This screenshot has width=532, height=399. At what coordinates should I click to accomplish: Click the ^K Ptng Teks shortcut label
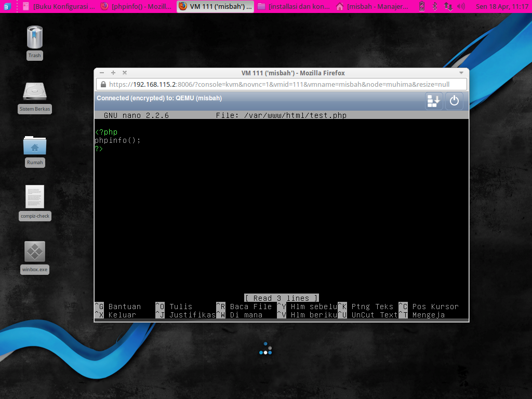tap(365, 307)
